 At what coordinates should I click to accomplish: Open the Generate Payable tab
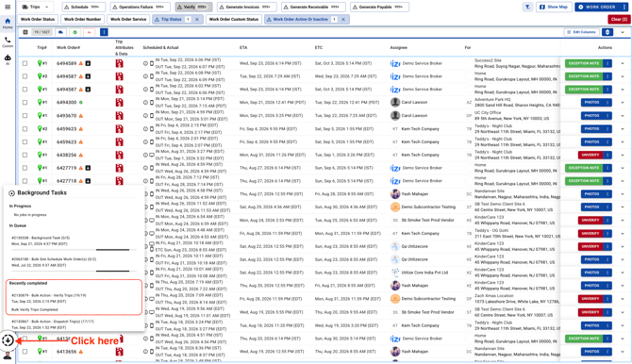[380, 7]
